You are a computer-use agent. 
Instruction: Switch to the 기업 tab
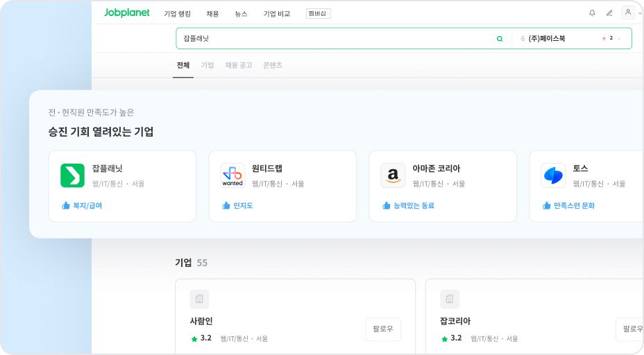(x=207, y=65)
